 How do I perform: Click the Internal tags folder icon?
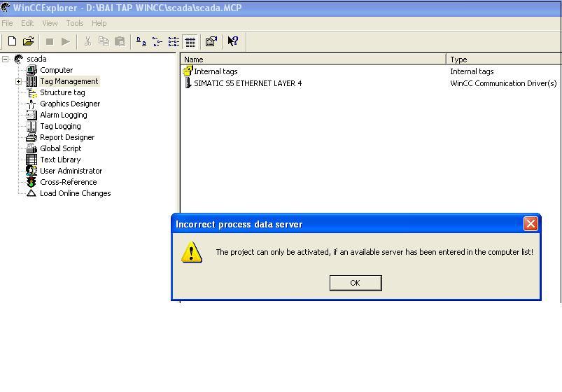tap(188, 71)
